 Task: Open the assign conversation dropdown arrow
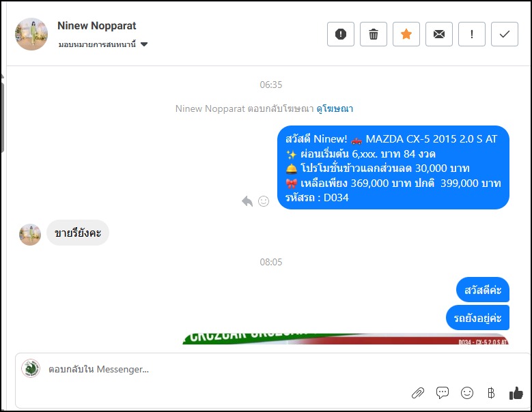[x=144, y=44]
